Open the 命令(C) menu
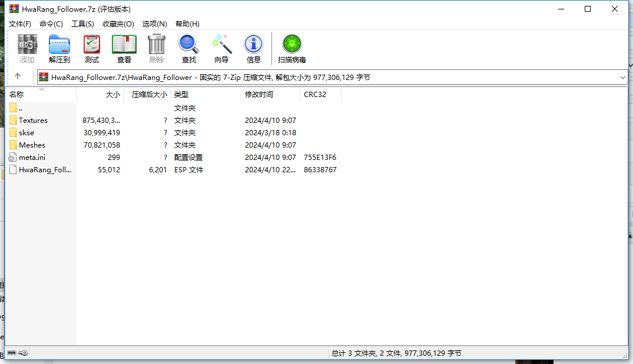Image resolution: width=633 pixels, height=364 pixels. tap(51, 24)
